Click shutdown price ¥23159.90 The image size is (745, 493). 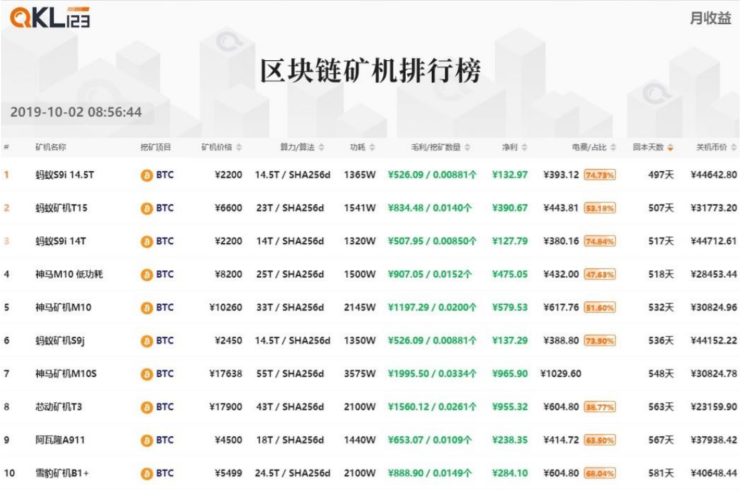(x=714, y=407)
